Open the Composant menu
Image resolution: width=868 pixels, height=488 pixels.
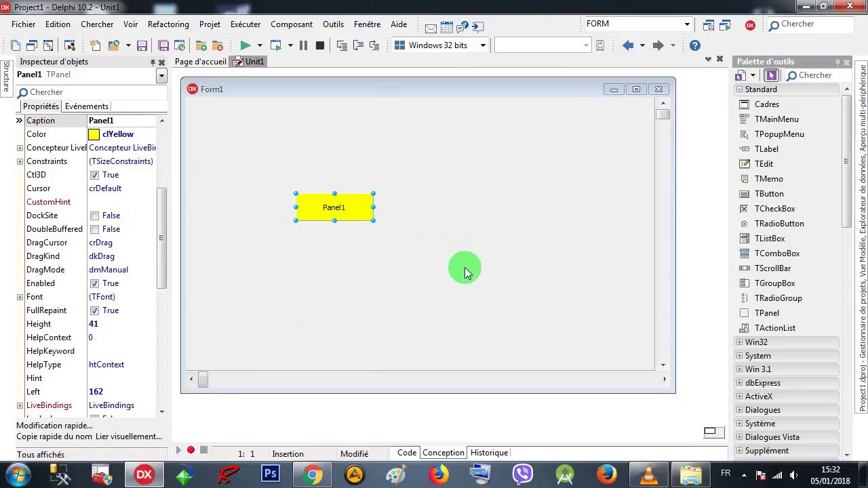coord(292,24)
